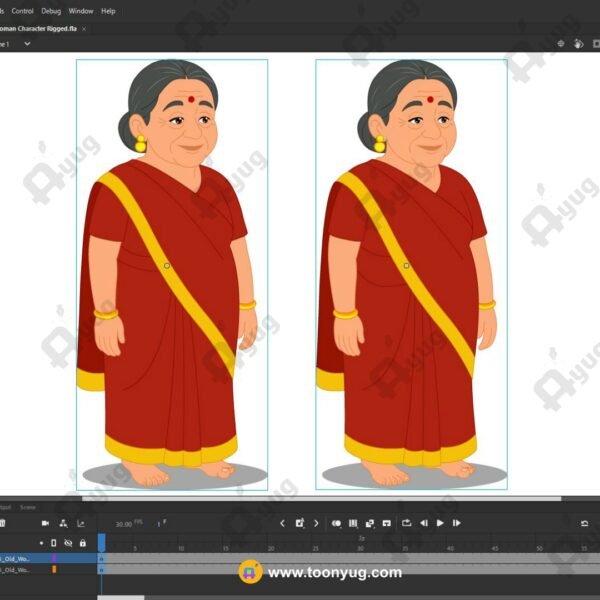Select the first keyframe of top layer

pos(101,559)
